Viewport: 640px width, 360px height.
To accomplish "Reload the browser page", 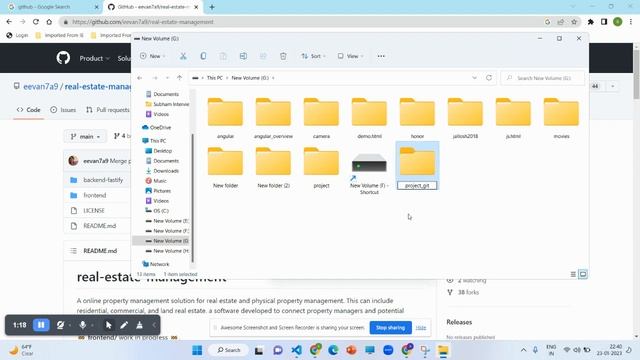I will click(x=36, y=22).
